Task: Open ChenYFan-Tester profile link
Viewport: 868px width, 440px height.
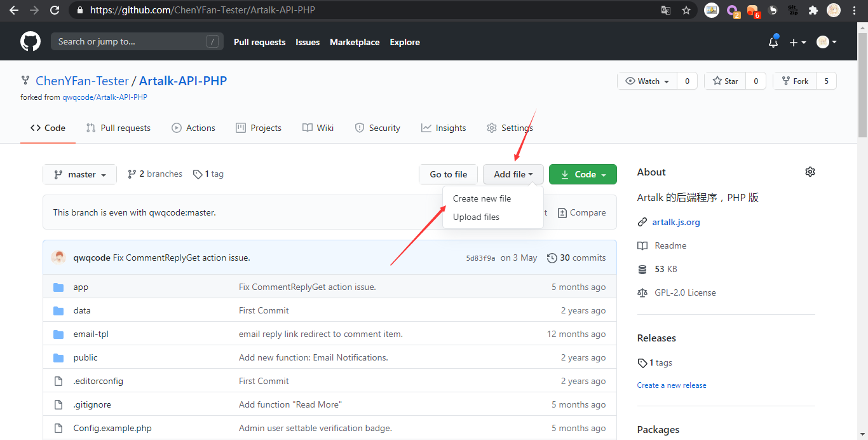Action: pyautogui.click(x=82, y=81)
